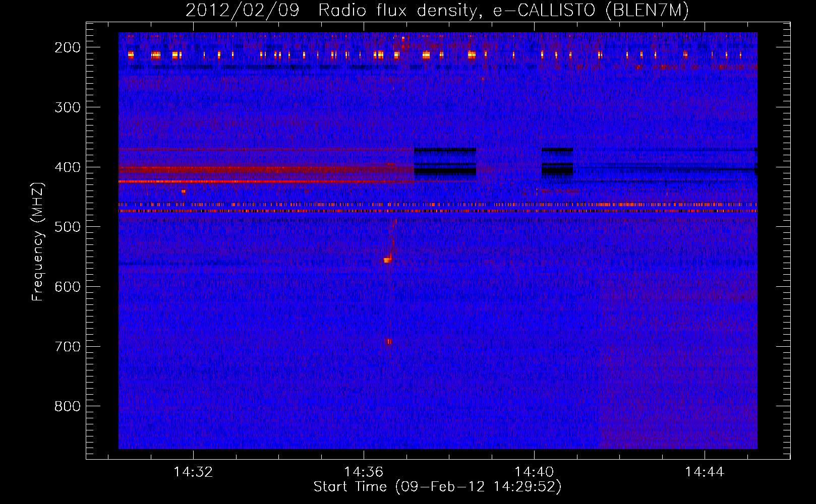Click the bright burst spot near 560 MHz
The width and height of the screenshot is (816, 504).
point(387,260)
